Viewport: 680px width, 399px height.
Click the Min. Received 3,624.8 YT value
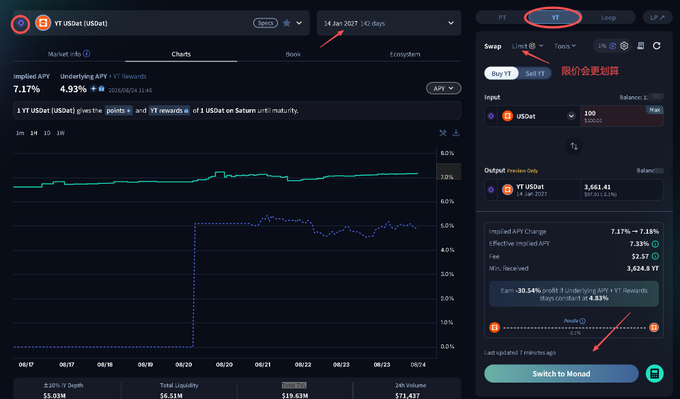(x=643, y=268)
